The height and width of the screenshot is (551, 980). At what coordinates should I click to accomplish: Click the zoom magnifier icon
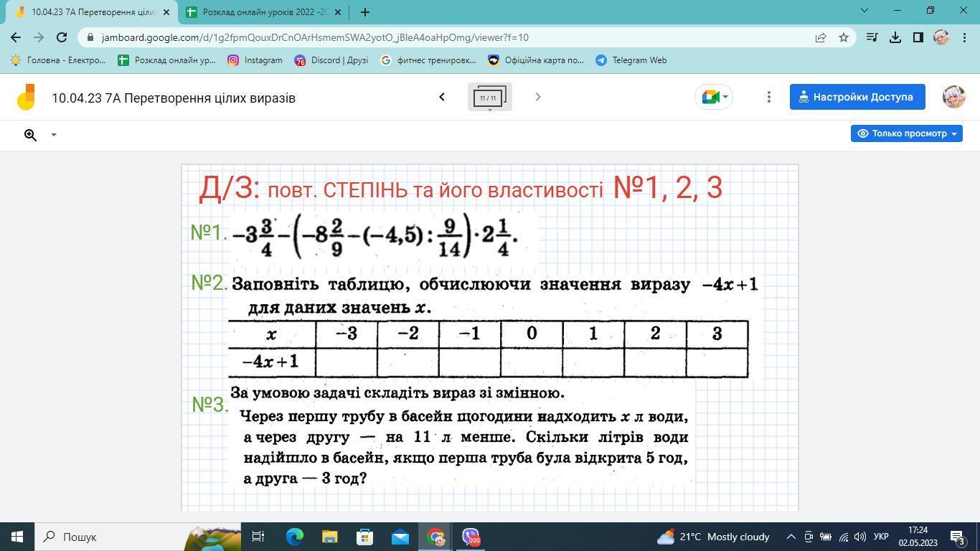click(30, 135)
